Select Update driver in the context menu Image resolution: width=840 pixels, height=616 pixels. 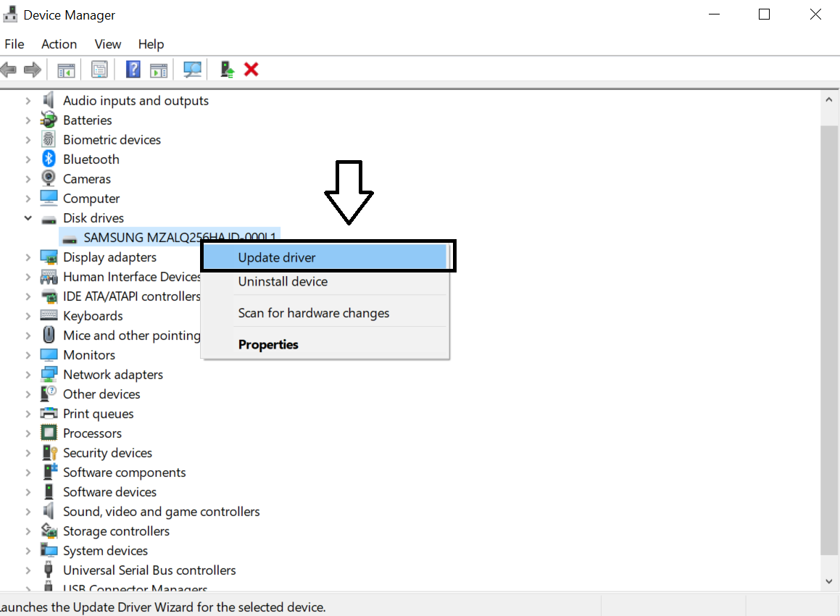tap(277, 257)
